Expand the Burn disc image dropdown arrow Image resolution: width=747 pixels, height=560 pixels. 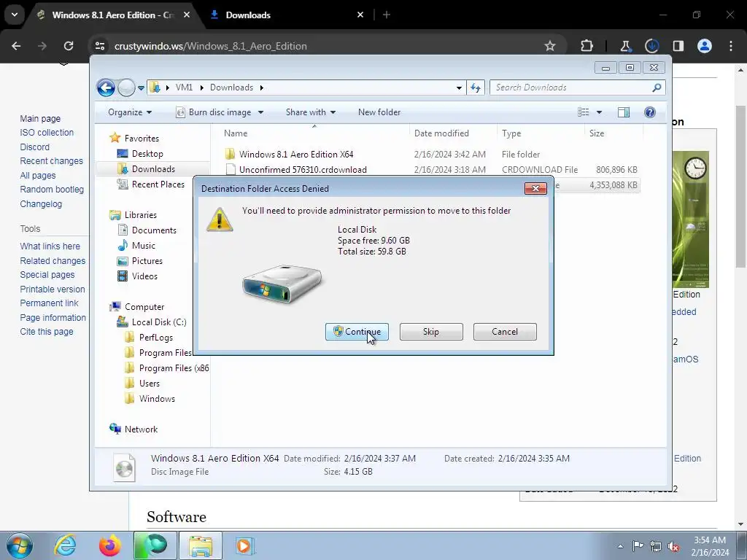coord(260,112)
